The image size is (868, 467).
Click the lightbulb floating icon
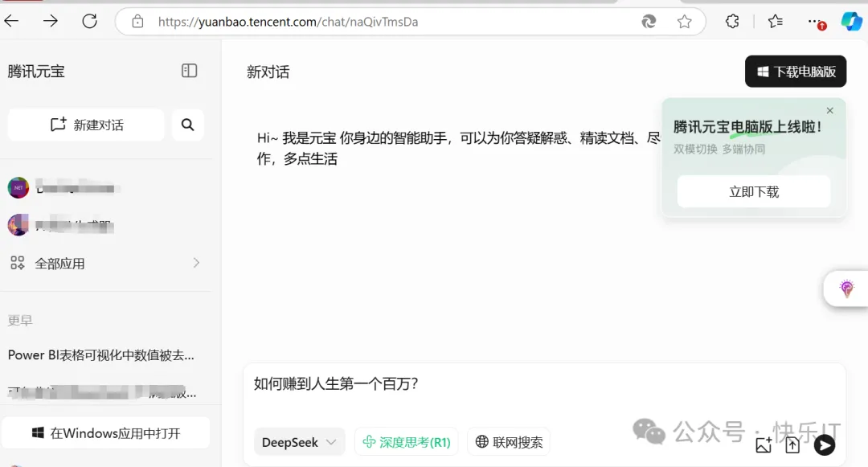(846, 289)
